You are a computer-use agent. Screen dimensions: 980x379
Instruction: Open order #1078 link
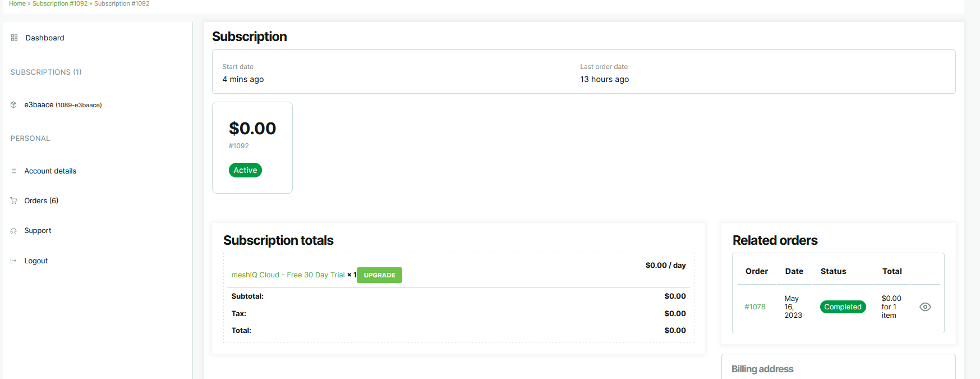(x=754, y=307)
